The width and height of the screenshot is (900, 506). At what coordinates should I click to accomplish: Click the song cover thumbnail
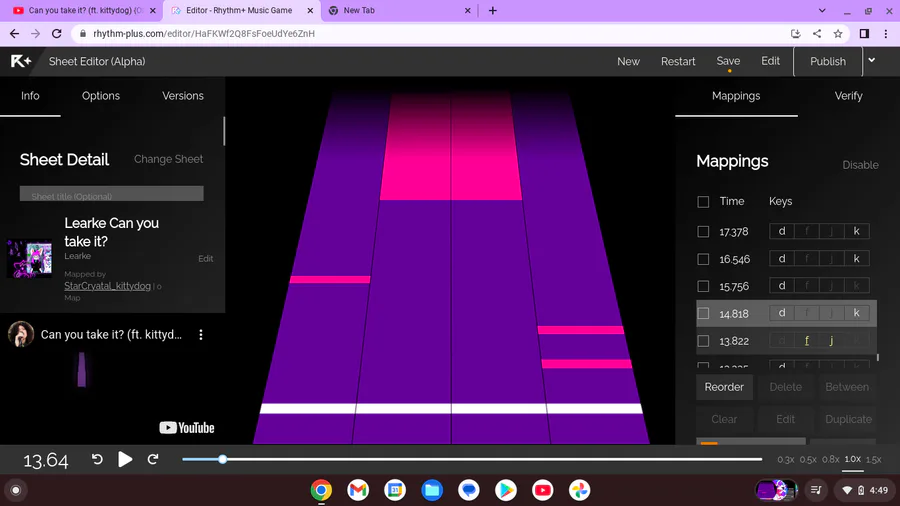pos(29,259)
